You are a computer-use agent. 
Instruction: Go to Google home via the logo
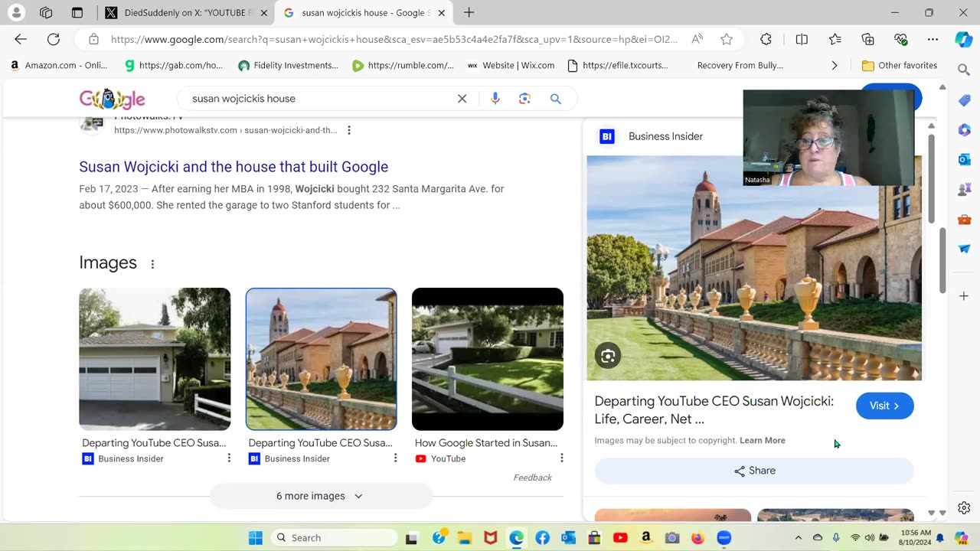pyautogui.click(x=112, y=99)
